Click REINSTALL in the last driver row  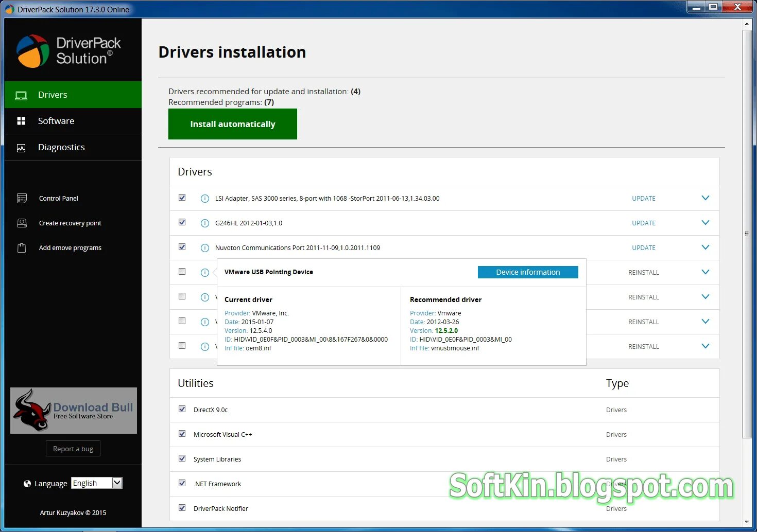[644, 347]
